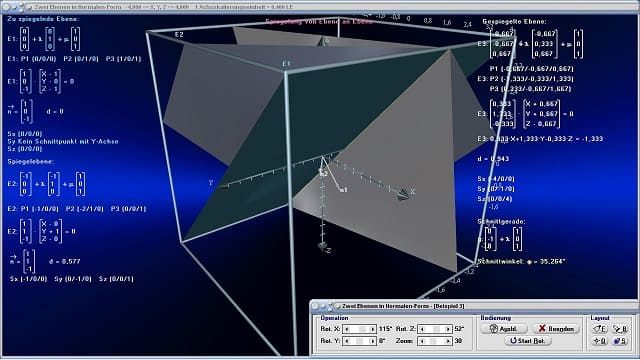Click the Zoom value 30
Image resolution: width=640 pixels, height=360 pixels.
coord(458,341)
